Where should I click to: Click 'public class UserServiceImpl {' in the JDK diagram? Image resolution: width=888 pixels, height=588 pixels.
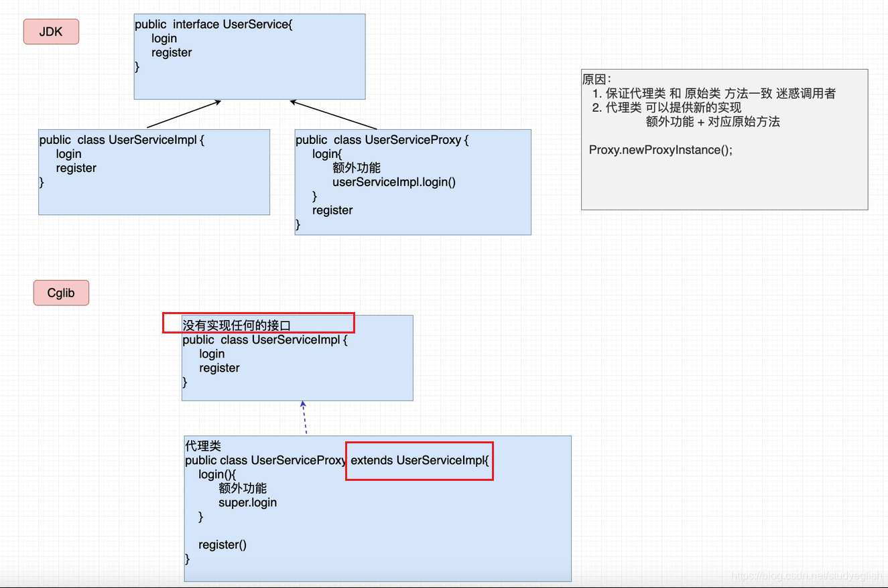[121, 140]
